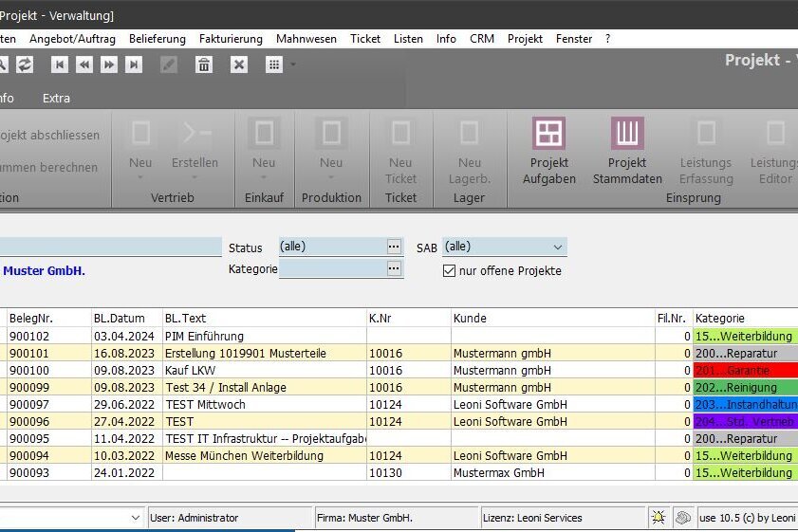Switch to the Extra ribbon tab
Image resolution: width=798 pixels, height=532 pixels.
point(56,98)
